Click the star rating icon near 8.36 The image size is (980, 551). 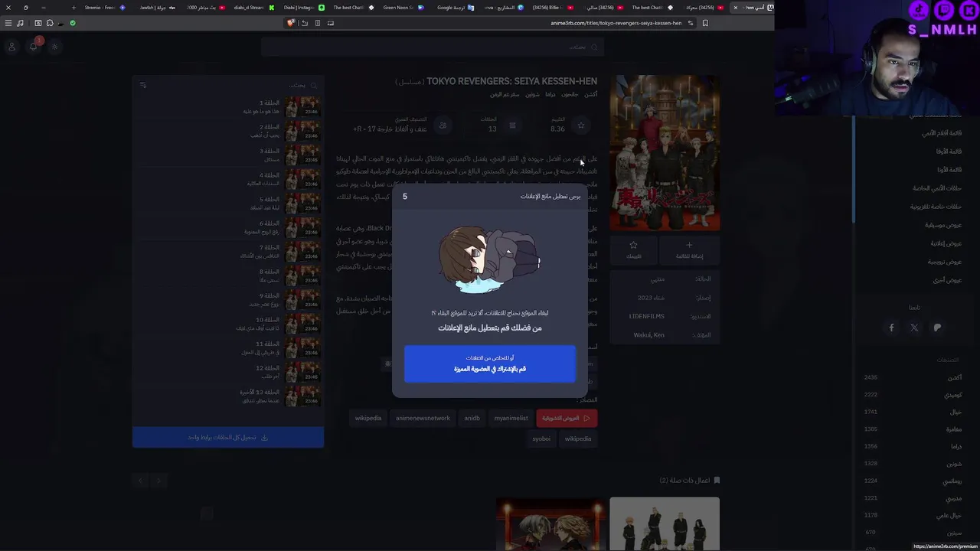click(x=581, y=126)
